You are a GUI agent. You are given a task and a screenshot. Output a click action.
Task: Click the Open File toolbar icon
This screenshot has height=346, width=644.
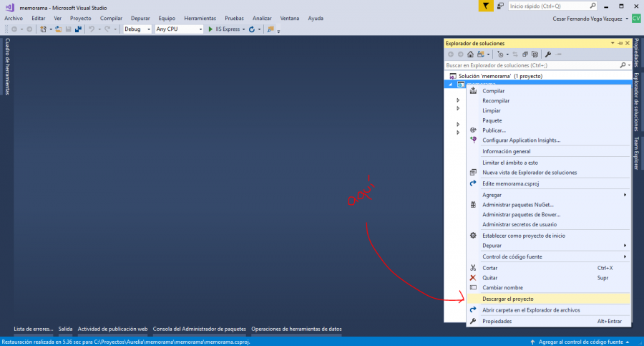pos(59,29)
